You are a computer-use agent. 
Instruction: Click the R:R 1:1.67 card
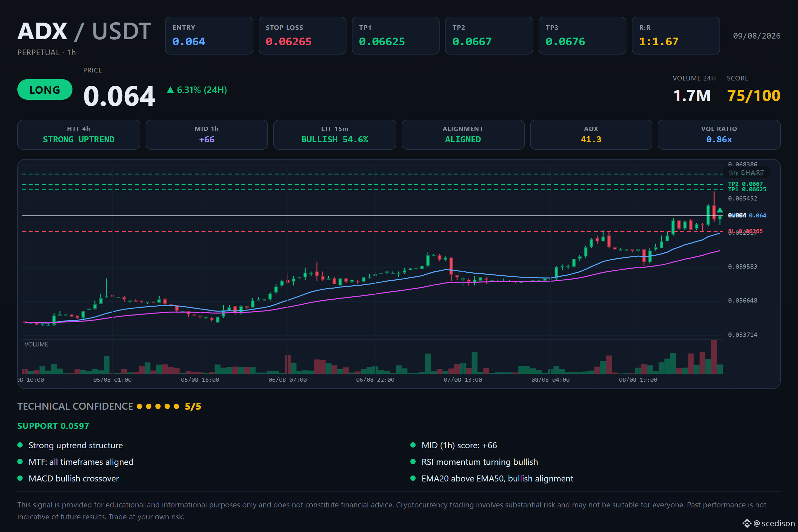pyautogui.click(x=676, y=36)
